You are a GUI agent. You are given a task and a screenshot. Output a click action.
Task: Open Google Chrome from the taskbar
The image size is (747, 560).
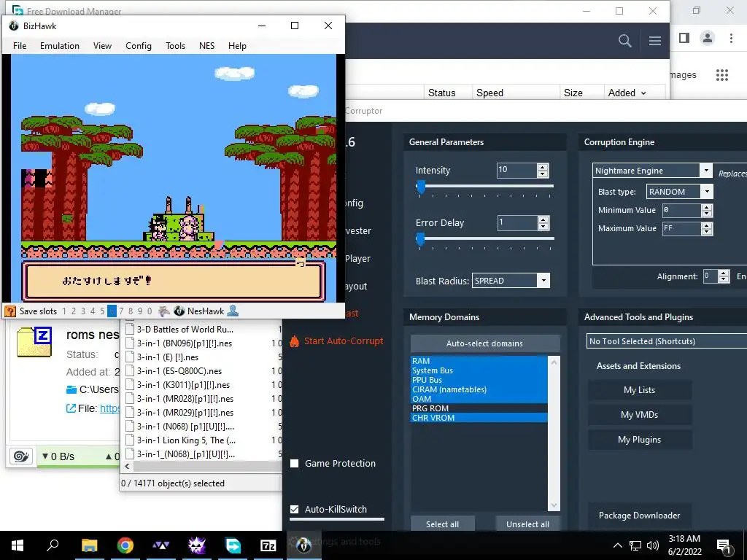pyautogui.click(x=125, y=545)
